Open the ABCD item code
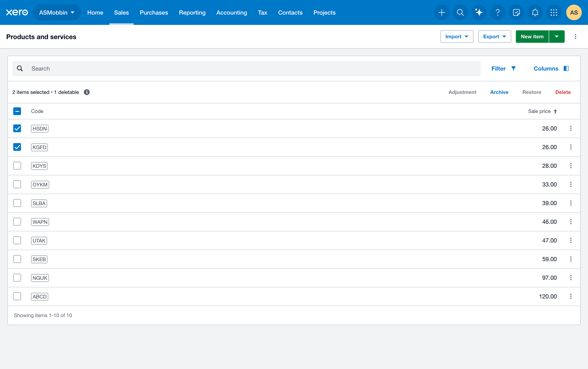The height and width of the screenshot is (369, 588). click(40, 297)
